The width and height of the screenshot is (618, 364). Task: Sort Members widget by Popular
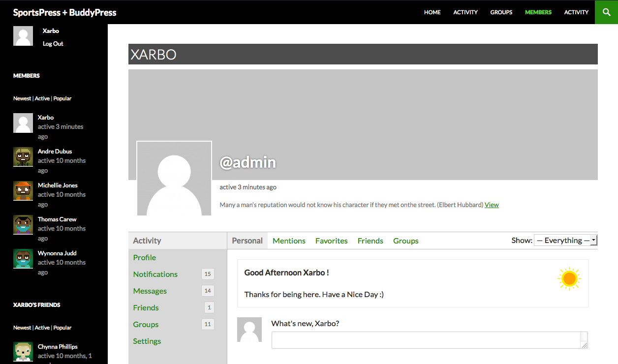[x=62, y=98]
